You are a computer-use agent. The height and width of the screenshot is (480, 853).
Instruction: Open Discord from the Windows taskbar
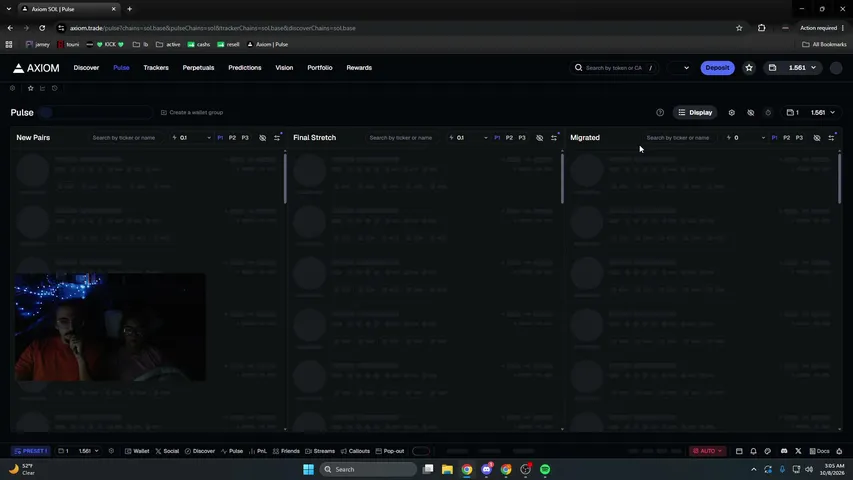(486, 469)
